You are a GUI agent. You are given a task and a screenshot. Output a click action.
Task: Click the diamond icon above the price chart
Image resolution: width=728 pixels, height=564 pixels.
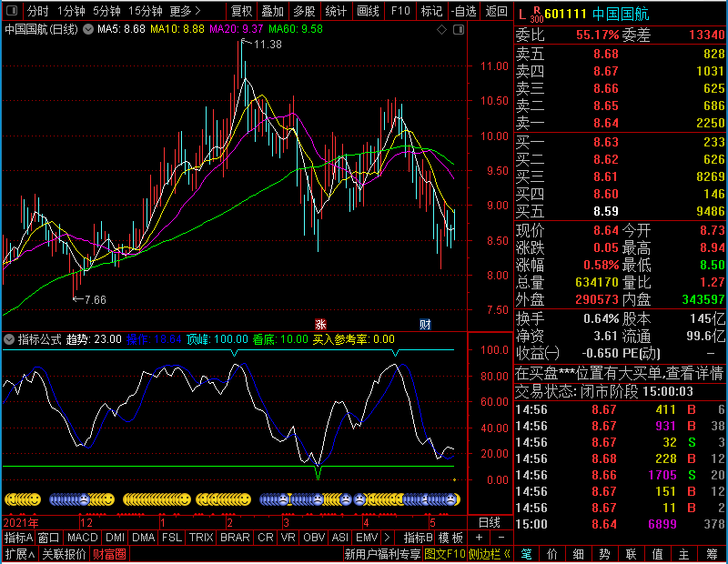pyautogui.click(x=442, y=30)
